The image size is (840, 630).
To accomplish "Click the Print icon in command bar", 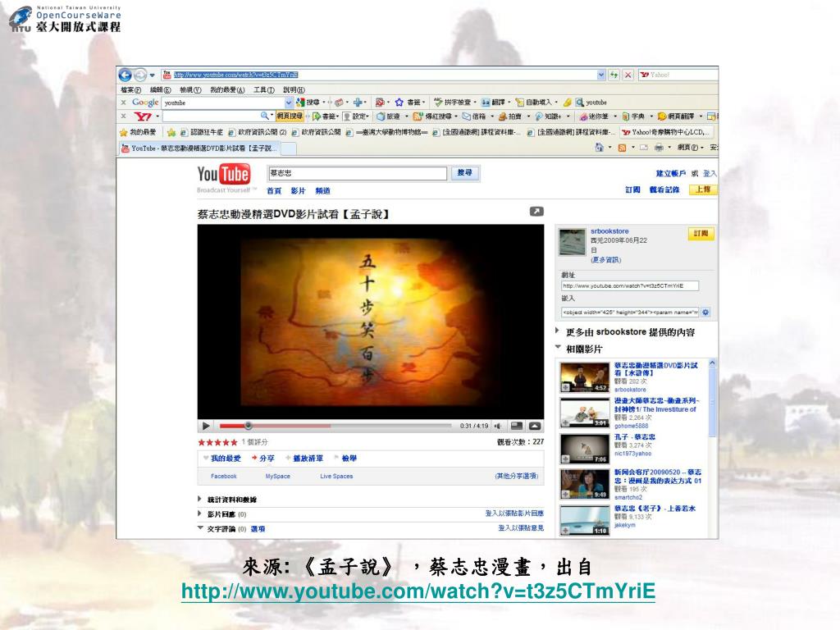I will pyautogui.click(x=659, y=148).
